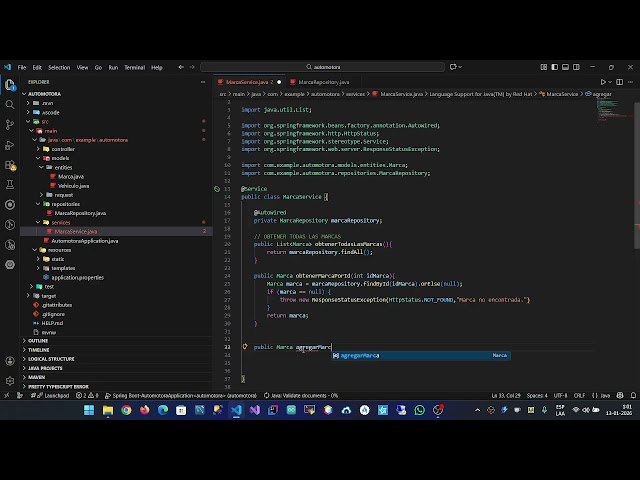Open the Windows Start menu
This screenshot has height=480, width=640.
(x=89, y=410)
